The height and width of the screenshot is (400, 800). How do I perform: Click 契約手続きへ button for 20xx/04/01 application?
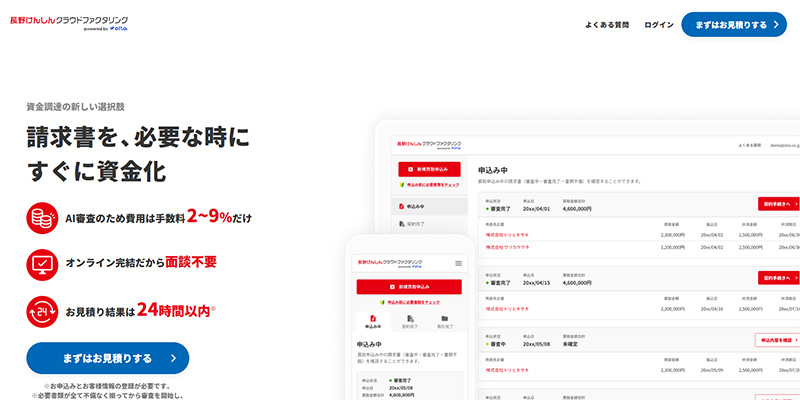(x=779, y=204)
